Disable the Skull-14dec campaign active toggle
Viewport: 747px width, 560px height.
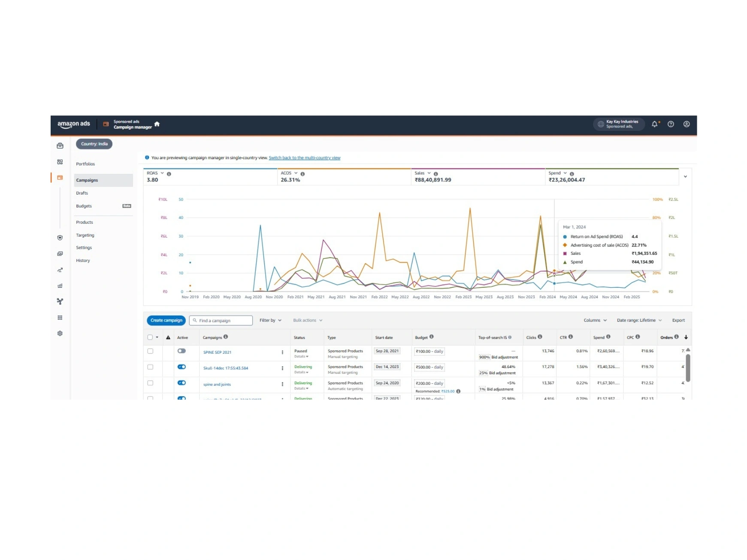(x=182, y=367)
